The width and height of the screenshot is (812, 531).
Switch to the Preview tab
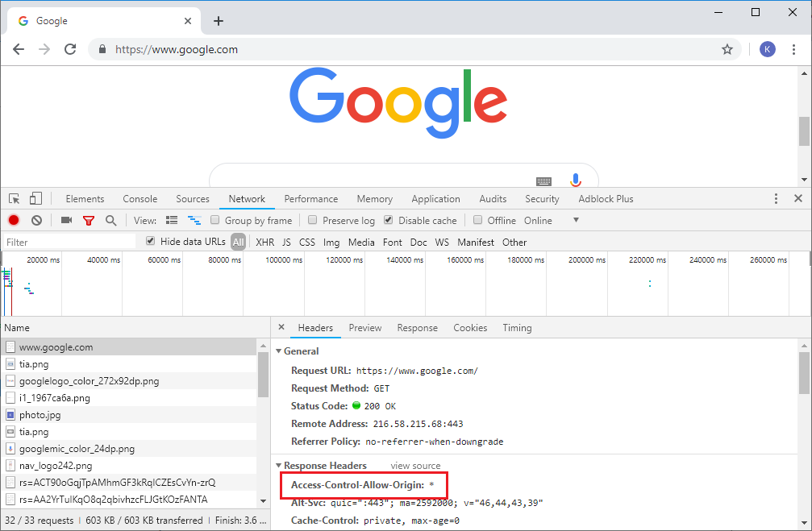point(365,328)
